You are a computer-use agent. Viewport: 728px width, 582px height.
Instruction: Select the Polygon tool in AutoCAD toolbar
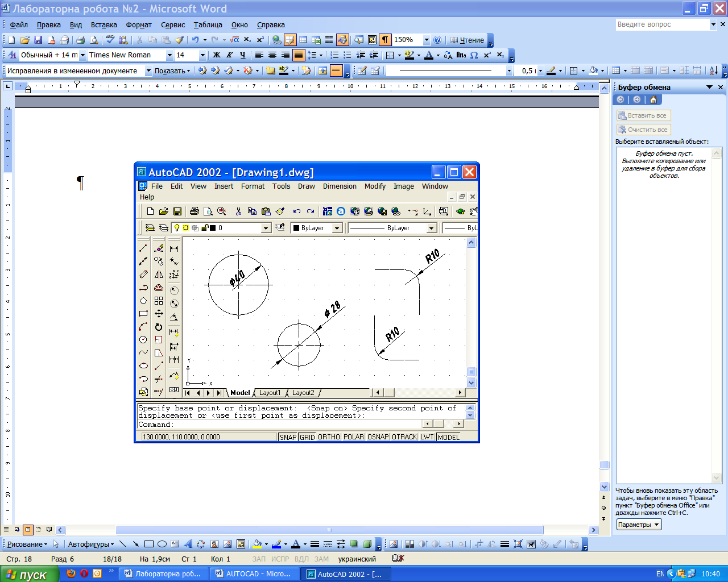click(143, 301)
